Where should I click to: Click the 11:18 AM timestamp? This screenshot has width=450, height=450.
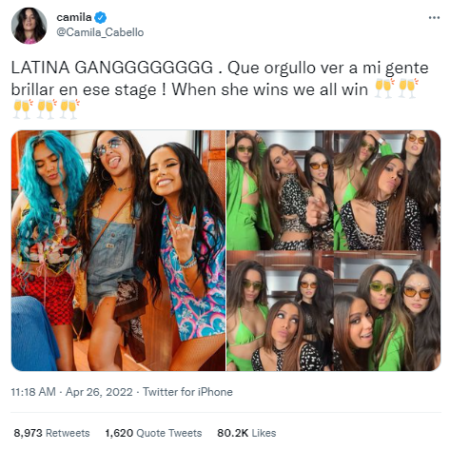click(33, 392)
